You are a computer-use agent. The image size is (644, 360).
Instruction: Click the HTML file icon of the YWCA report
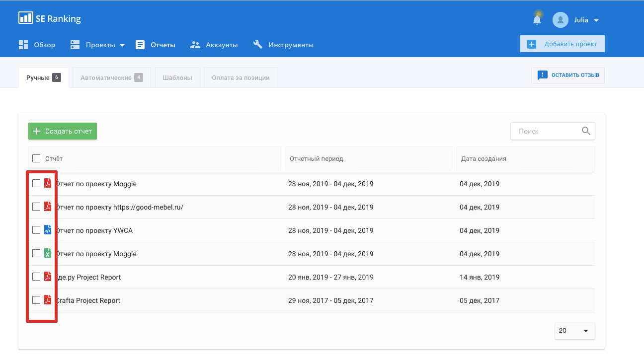tap(48, 230)
